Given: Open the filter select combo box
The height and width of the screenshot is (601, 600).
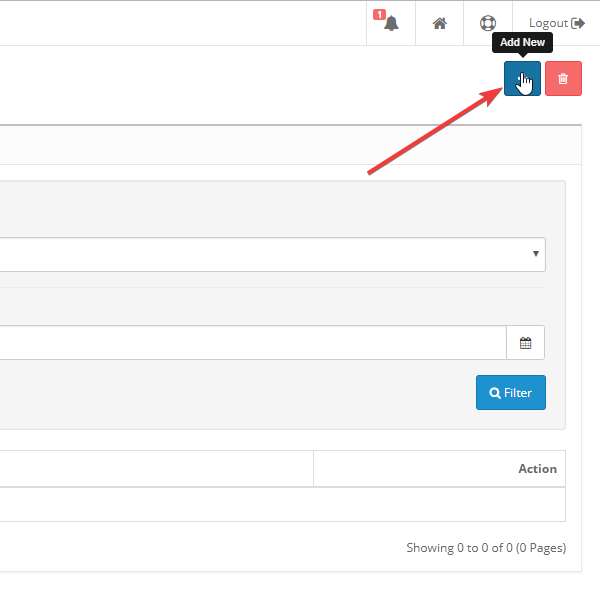Looking at the screenshot, I should pyautogui.click(x=270, y=254).
